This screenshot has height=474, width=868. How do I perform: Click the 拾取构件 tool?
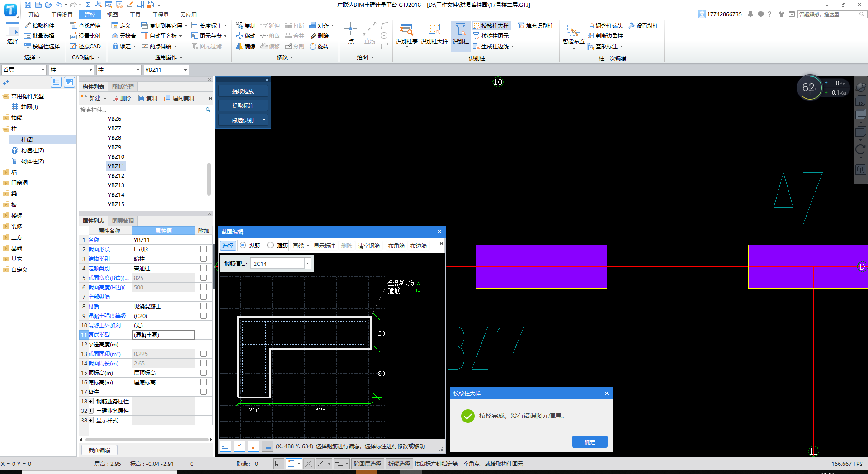click(x=39, y=26)
